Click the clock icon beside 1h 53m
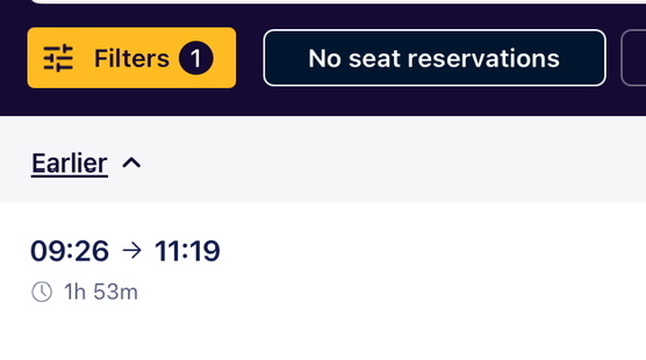The height and width of the screenshot is (360, 646). pos(42,292)
